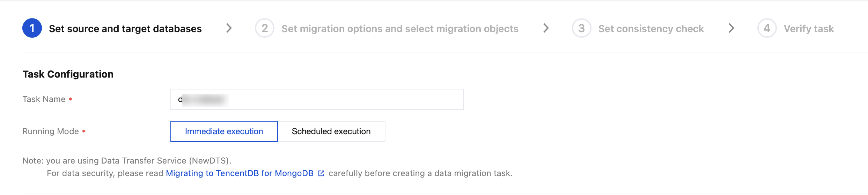868x195 pixels.
Task: Click the chevron arrow after step 2
Action: [546, 28]
